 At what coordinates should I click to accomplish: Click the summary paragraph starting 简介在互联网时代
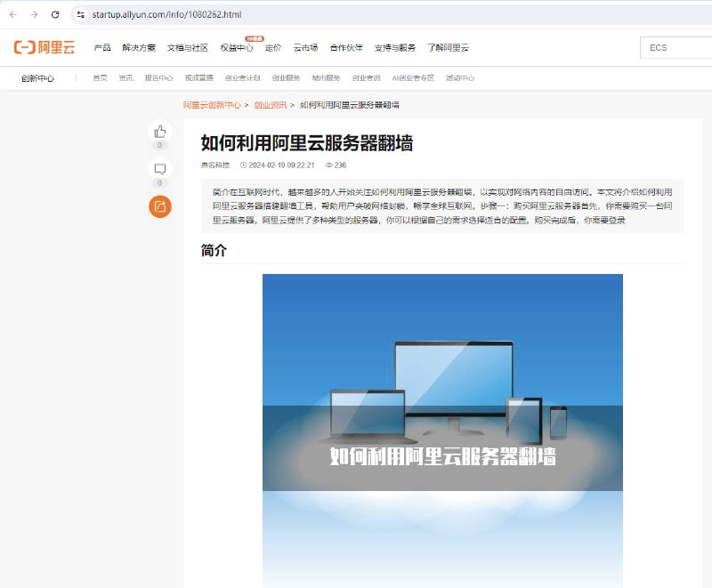(442, 206)
